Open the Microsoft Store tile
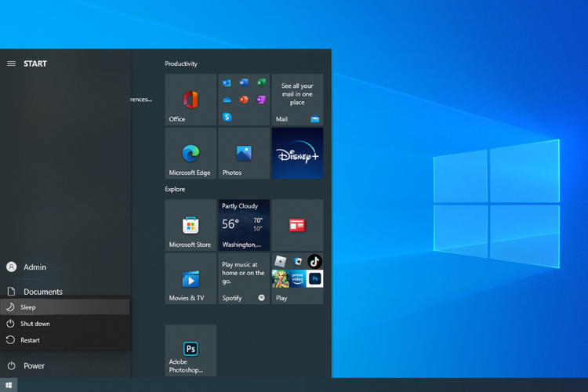This screenshot has height=392, width=588. (x=191, y=225)
